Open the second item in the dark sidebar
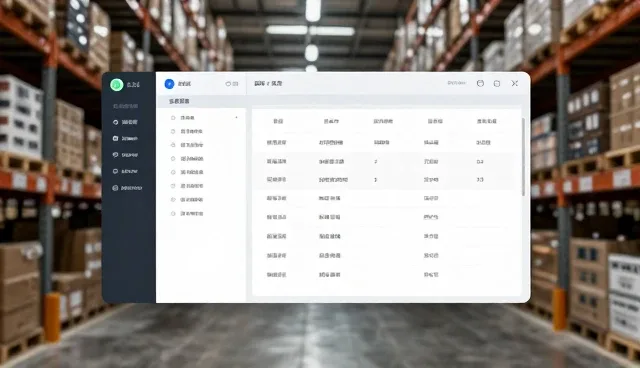This screenshot has height=368, width=640. click(x=125, y=138)
